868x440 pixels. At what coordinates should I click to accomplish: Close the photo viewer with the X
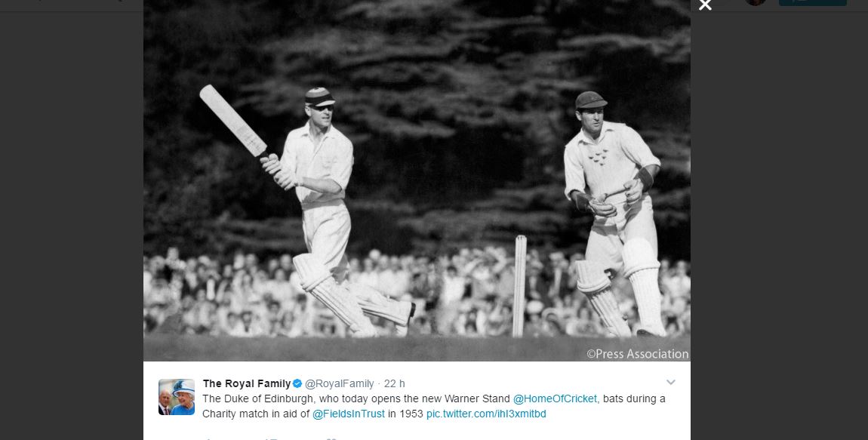coord(705,5)
